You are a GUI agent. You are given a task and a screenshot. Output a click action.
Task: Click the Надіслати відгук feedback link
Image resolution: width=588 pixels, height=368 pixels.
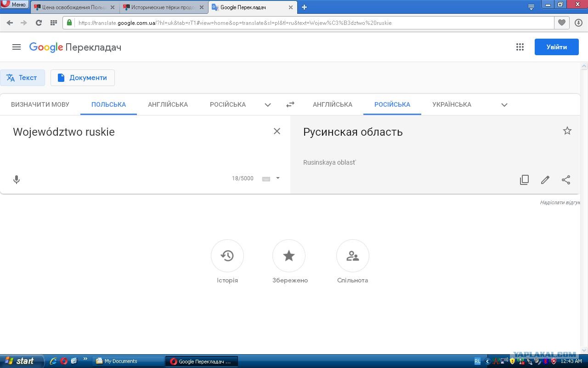click(560, 202)
